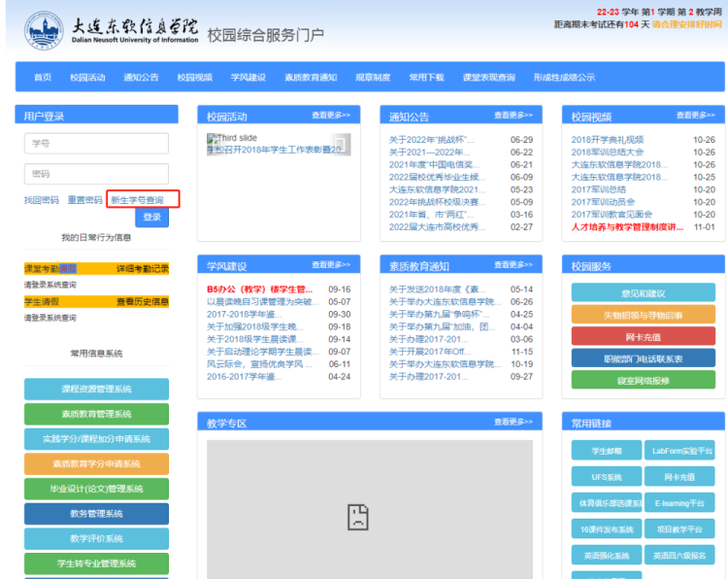Image resolution: width=728 pixels, height=579 pixels.
Task: Click the Third slide carousel image
Action: click(274, 145)
